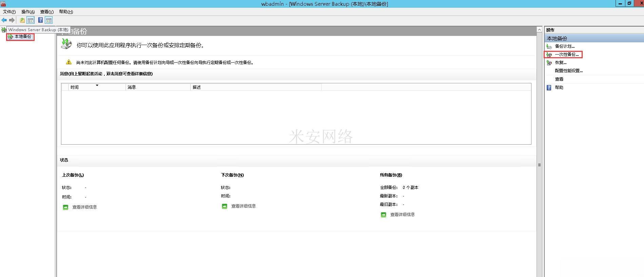View details link under 下次备份
This screenshot has width=644, height=277.
click(x=244, y=206)
